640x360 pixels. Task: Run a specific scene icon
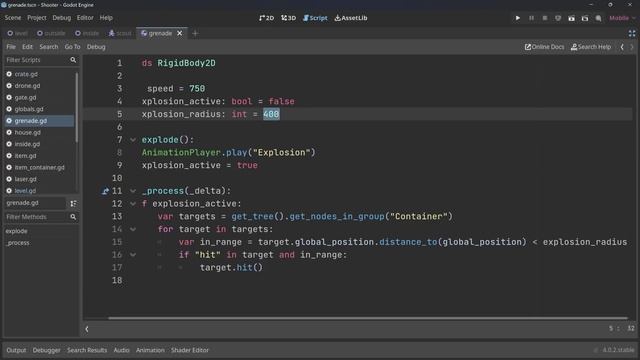585,18
